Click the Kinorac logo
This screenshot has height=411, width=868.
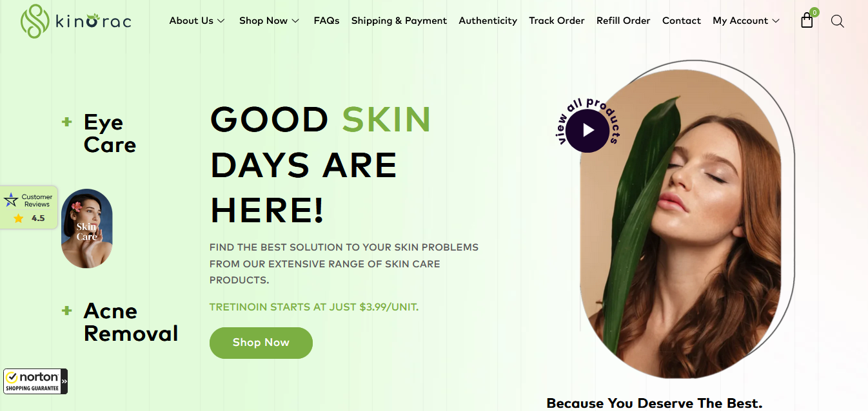[x=75, y=21]
